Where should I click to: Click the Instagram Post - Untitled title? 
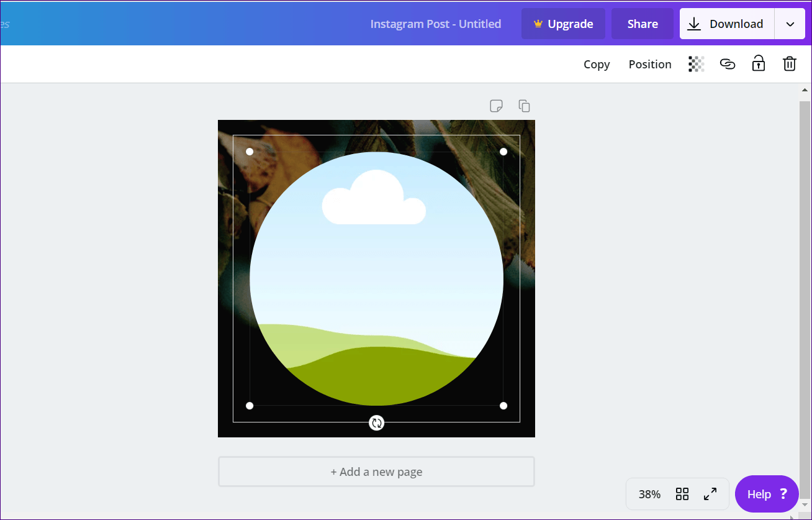click(436, 24)
